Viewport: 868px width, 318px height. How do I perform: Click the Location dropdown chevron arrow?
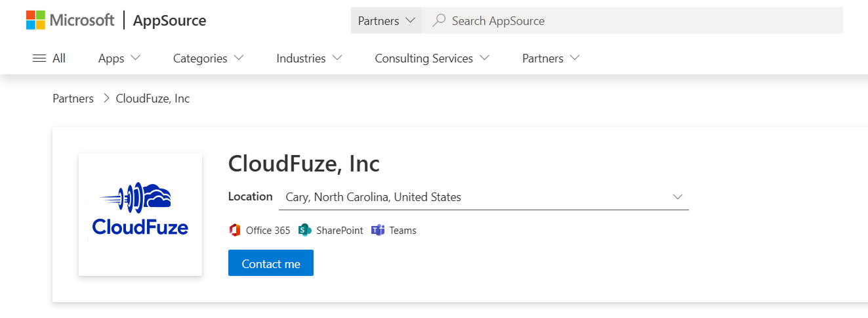[x=678, y=196]
